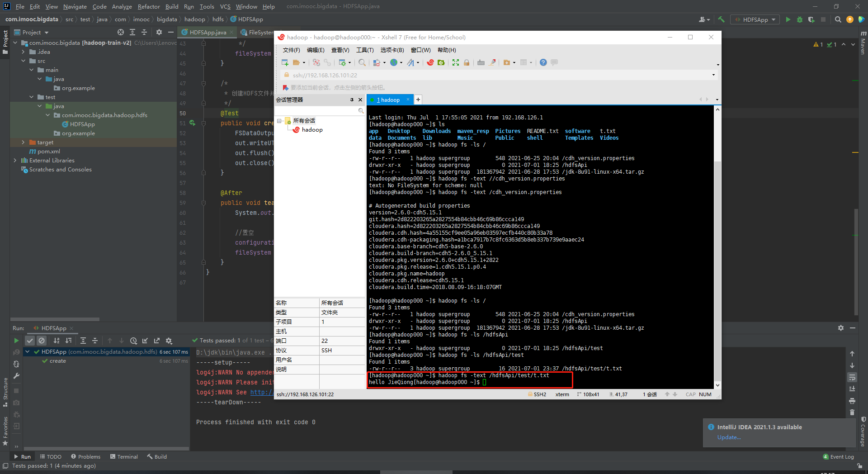The width and height of the screenshot is (868, 474).
Task: Click the Xshell search magnifier toolbar icon
Action: [362, 62]
